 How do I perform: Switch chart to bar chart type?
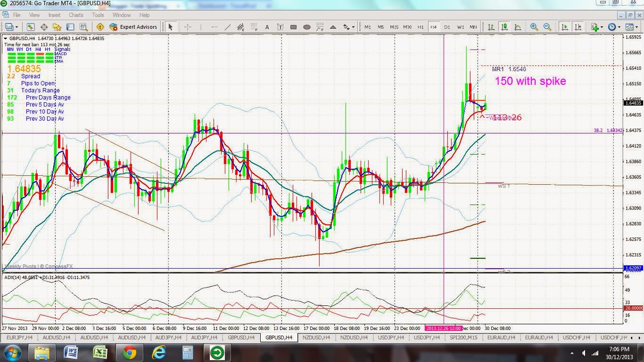(x=491, y=27)
